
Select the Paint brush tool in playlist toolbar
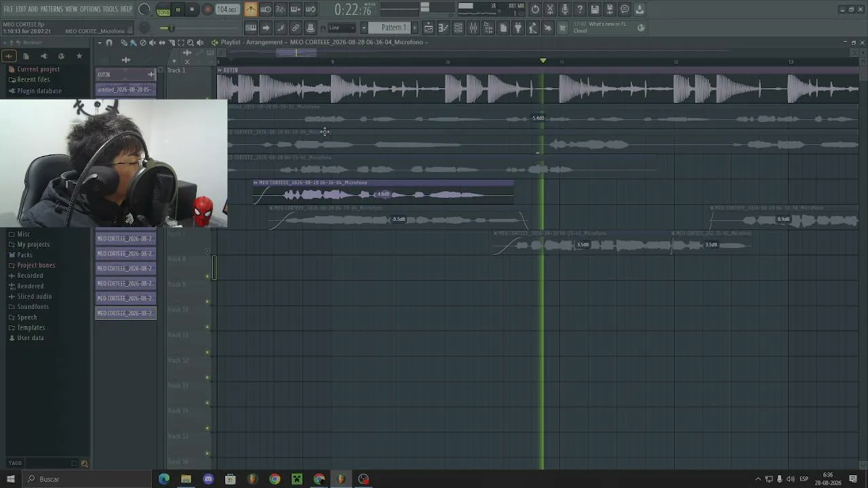point(134,42)
